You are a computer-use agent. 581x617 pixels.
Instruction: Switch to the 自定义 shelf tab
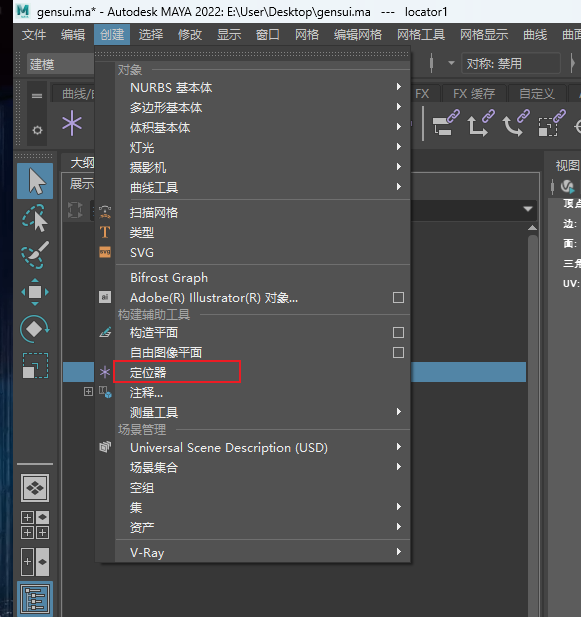click(x=537, y=94)
